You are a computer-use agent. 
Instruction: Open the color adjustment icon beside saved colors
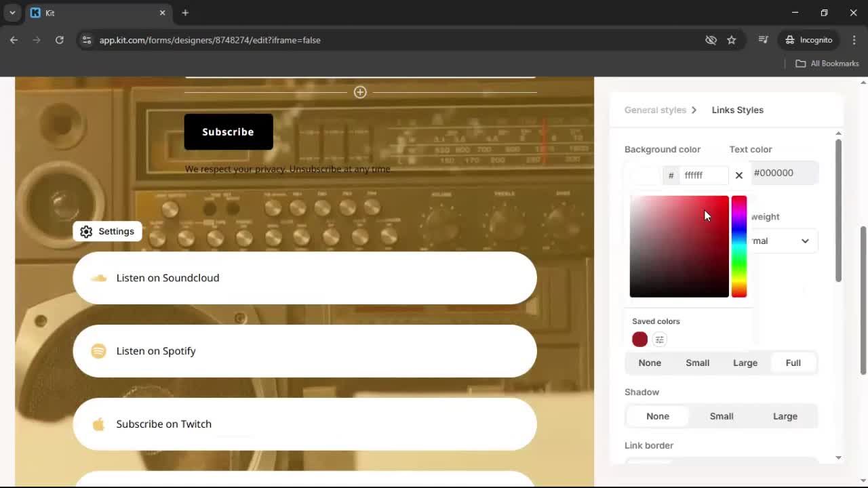click(659, 339)
